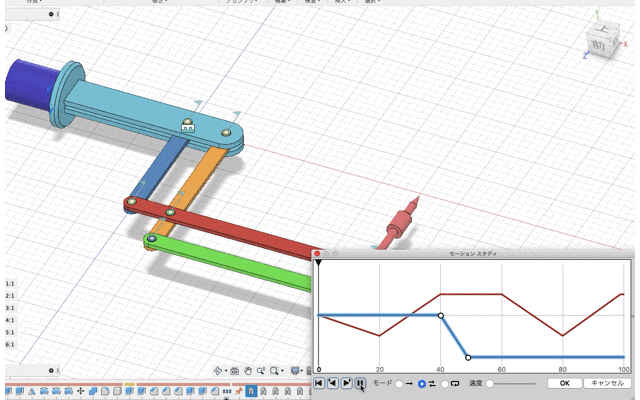Select the Combine feature left of the fillet
Image resolution: width=640 pixels, height=400 pixels.
[93, 391]
